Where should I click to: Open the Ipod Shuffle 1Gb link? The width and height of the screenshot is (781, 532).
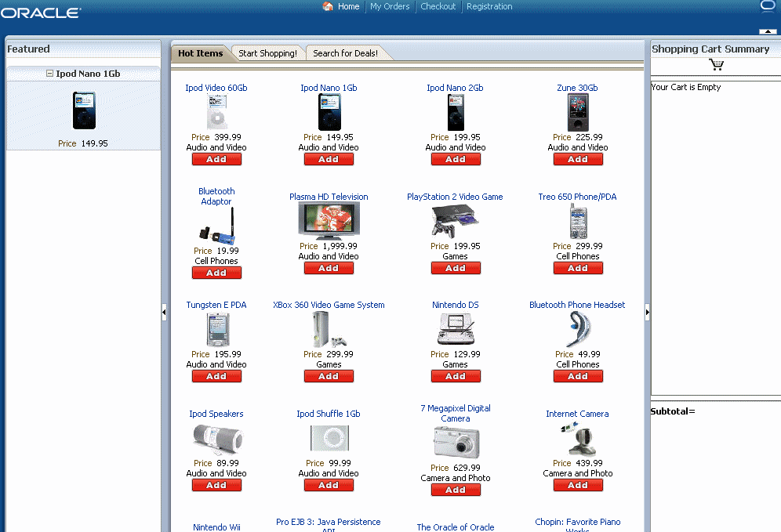click(329, 414)
